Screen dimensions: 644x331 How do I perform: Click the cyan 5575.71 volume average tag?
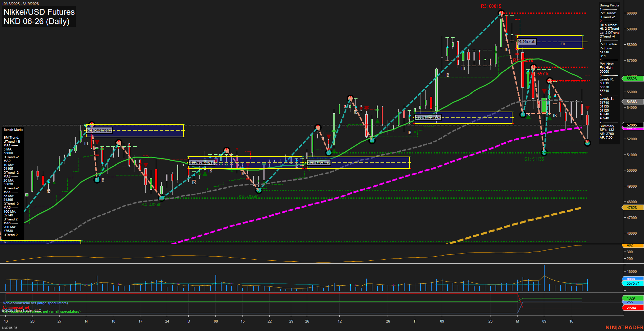click(x=631, y=283)
